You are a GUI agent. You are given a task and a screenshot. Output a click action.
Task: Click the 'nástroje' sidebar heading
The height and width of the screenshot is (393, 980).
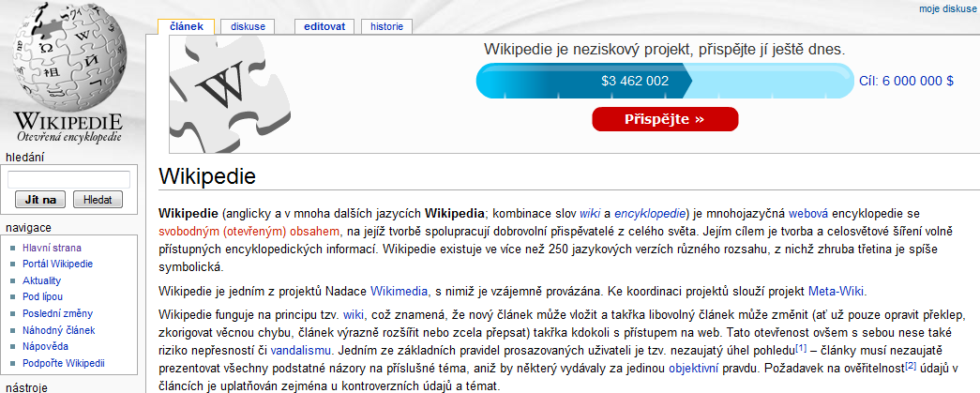[26, 387]
